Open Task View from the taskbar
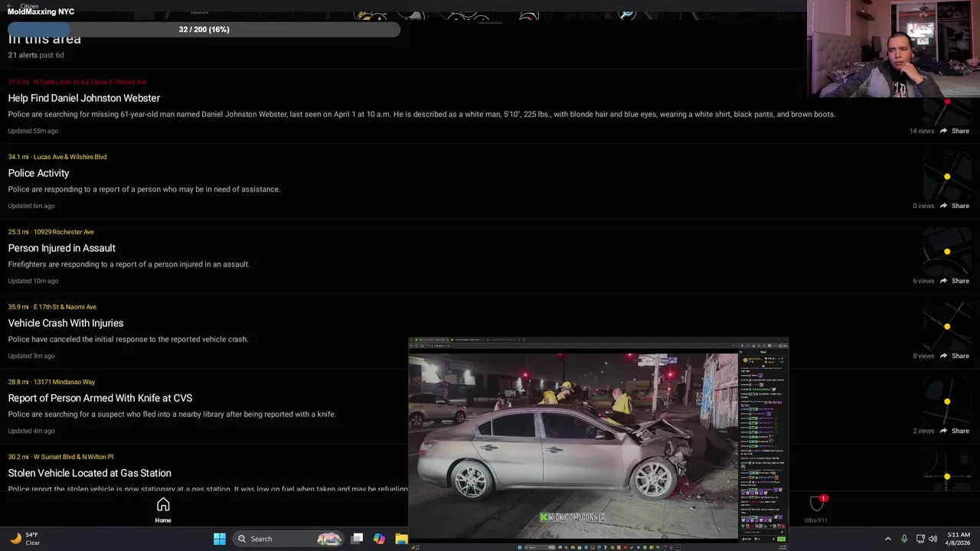This screenshot has width=980, height=551. [357, 539]
